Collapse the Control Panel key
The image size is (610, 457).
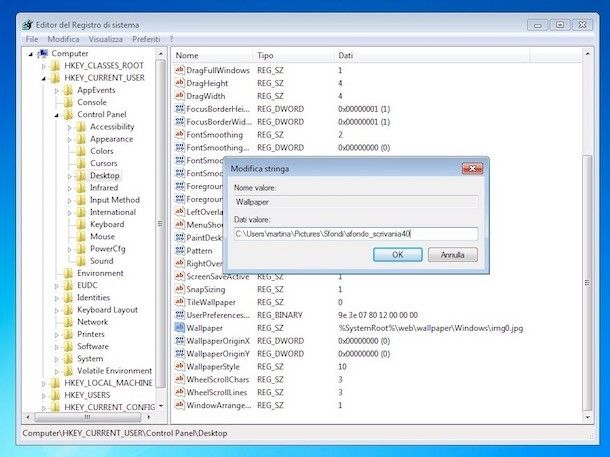tap(56, 115)
